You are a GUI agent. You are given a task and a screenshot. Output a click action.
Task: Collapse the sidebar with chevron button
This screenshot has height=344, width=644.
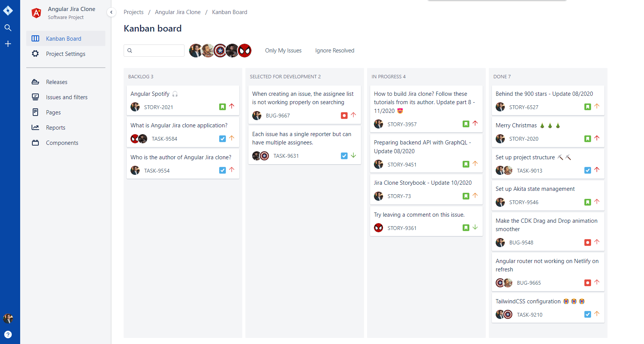click(111, 12)
